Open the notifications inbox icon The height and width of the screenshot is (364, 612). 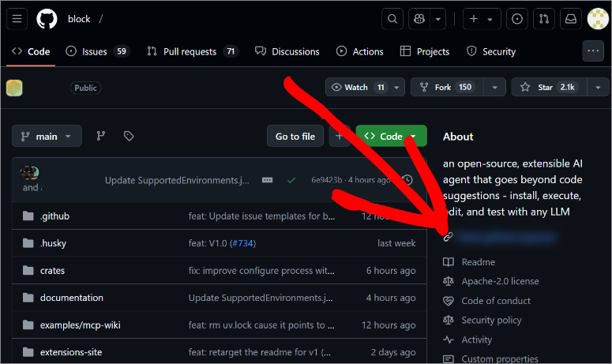point(571,19)
